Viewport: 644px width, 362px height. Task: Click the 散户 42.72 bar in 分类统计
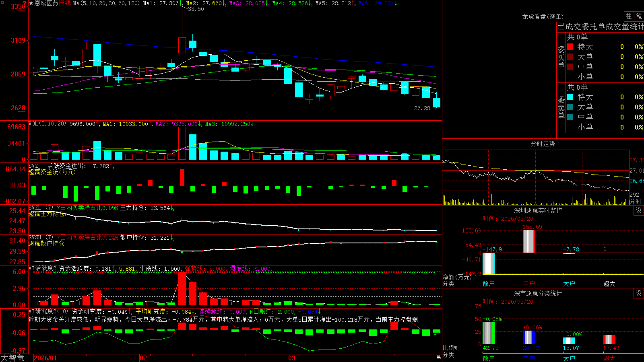[x=489, y=333]
